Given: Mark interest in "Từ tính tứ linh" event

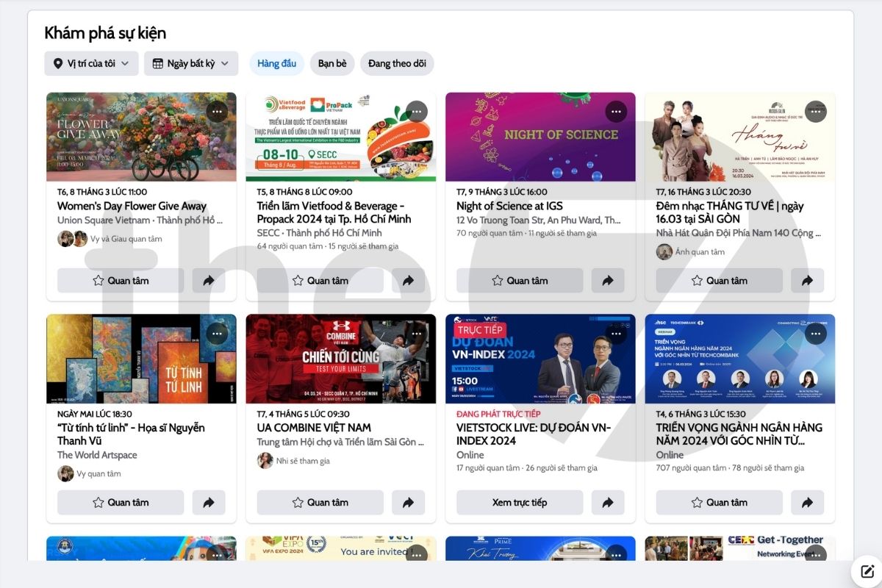Looking at the screenshot, I should coord(120,502).
